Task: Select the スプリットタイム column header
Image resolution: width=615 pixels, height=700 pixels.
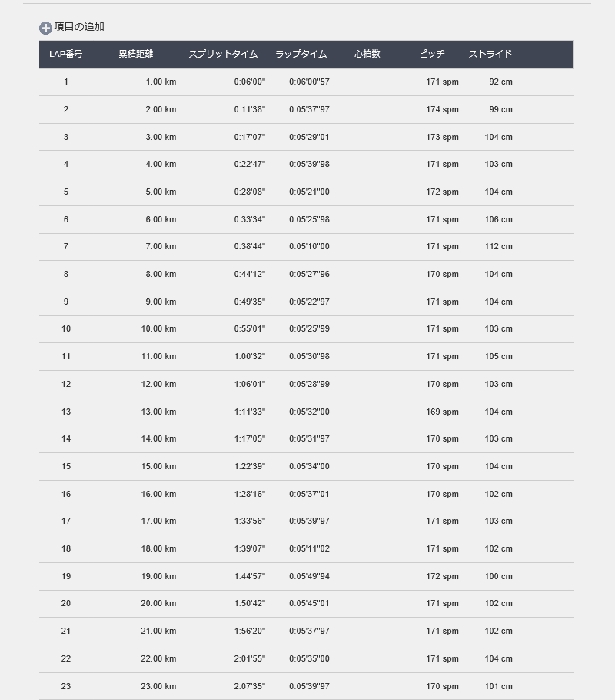Action: 223,54
